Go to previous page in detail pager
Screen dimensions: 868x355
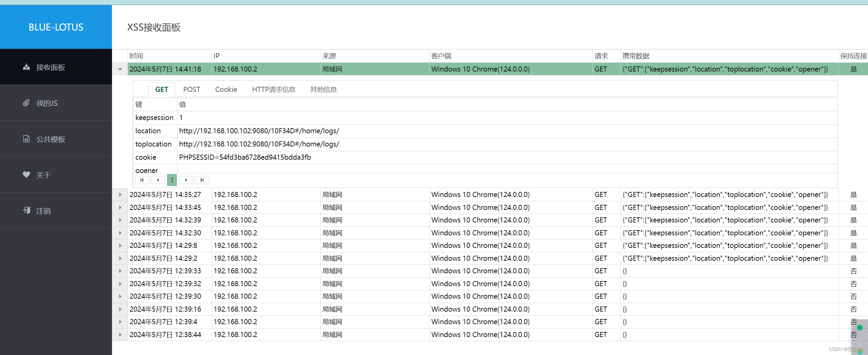pyautogui.click(x=158, y=180)
